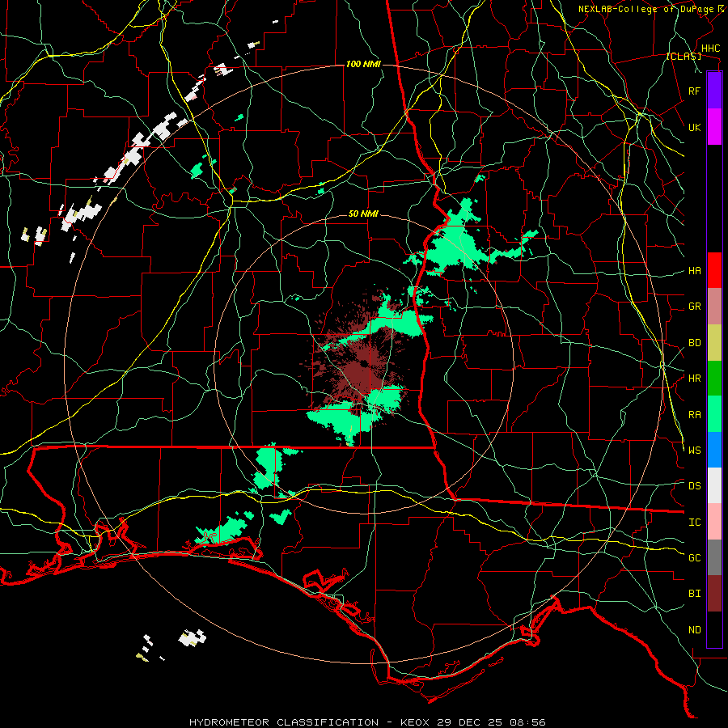Click the 100 NMI range ring label

tap(363, 64)
